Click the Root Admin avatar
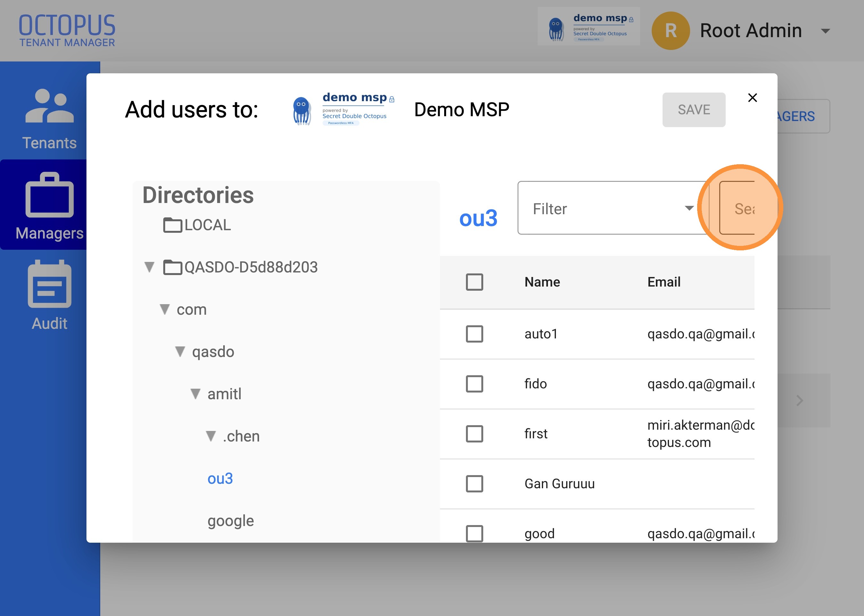The height and width of the screenshot is (616, 864). (x=671, y=31)
